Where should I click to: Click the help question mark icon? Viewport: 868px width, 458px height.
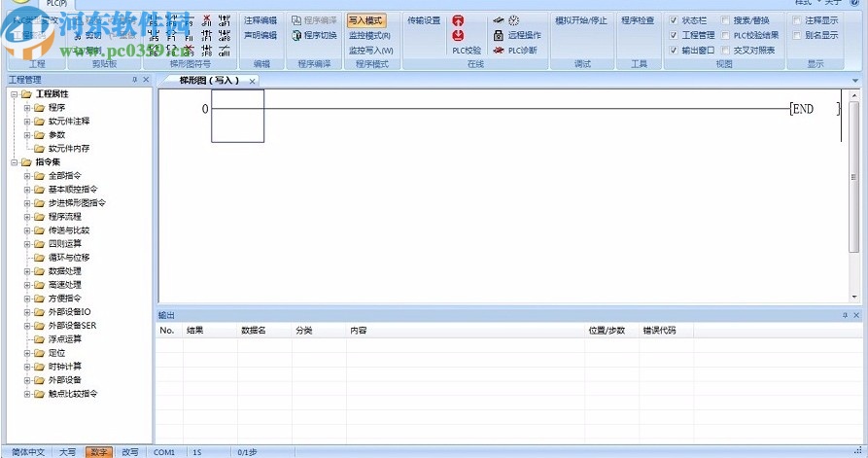[x=854, y=3]
